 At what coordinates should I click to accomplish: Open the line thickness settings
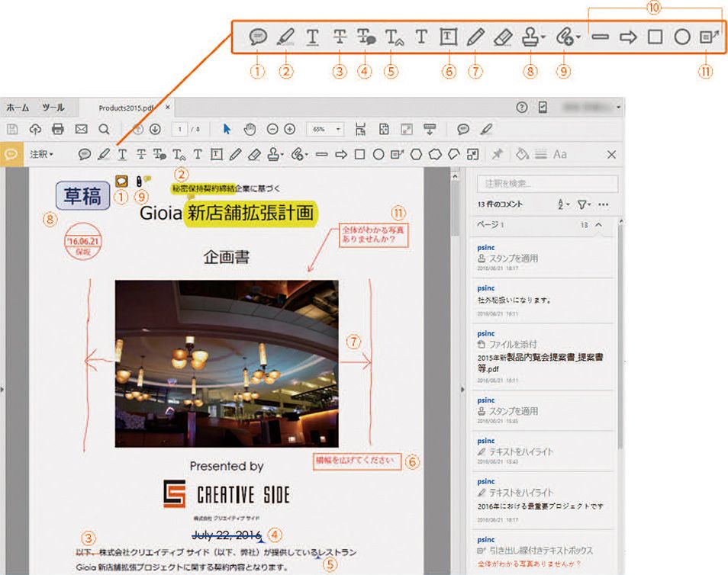tap(541, 154)
